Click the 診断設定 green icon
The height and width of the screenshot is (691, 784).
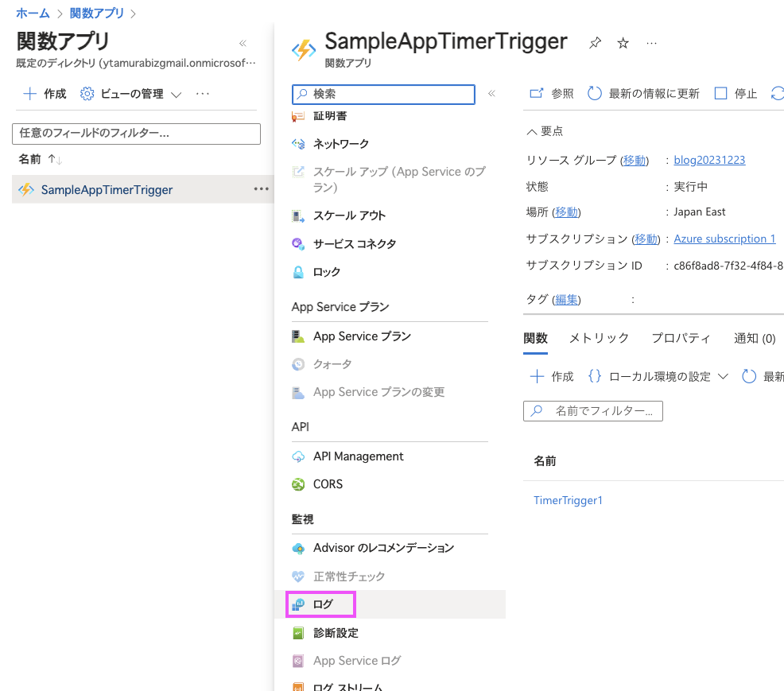click(x=298, y=633)
